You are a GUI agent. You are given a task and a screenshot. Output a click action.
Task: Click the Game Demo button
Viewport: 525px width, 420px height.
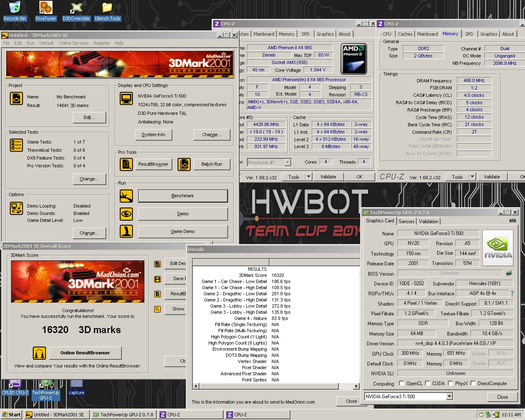(183, 231)
